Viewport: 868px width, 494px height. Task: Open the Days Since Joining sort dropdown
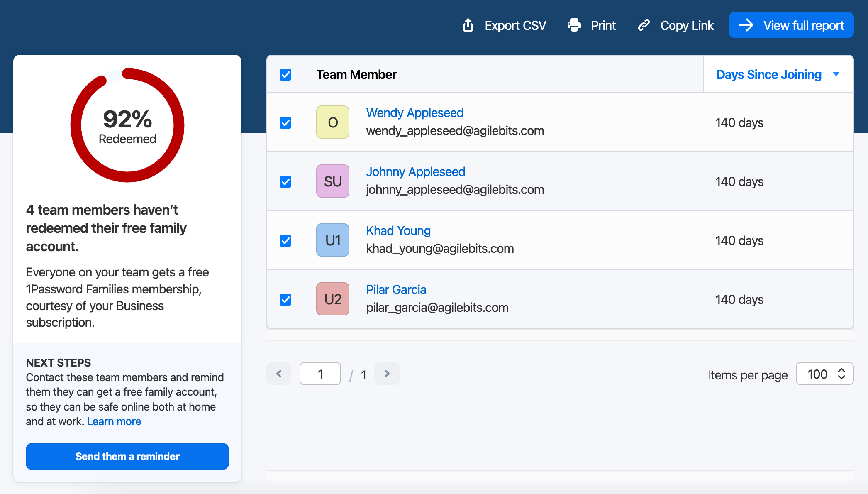(777, 74)
